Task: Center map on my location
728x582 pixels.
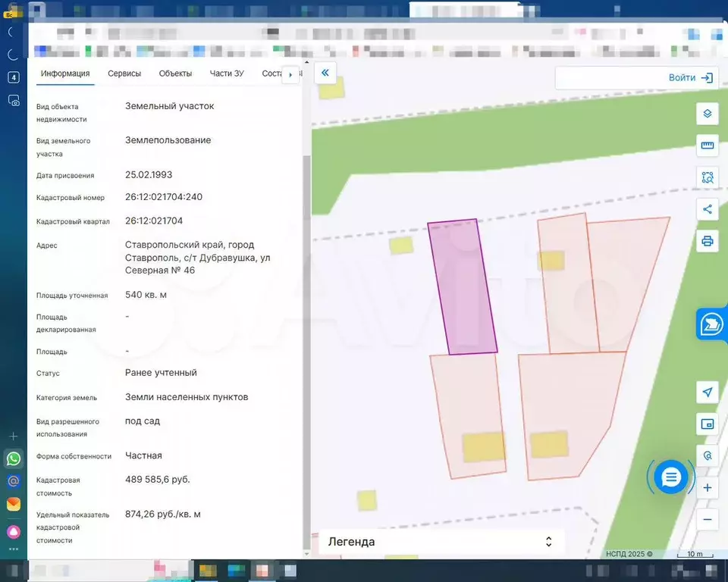Action: tap(707, 393)
